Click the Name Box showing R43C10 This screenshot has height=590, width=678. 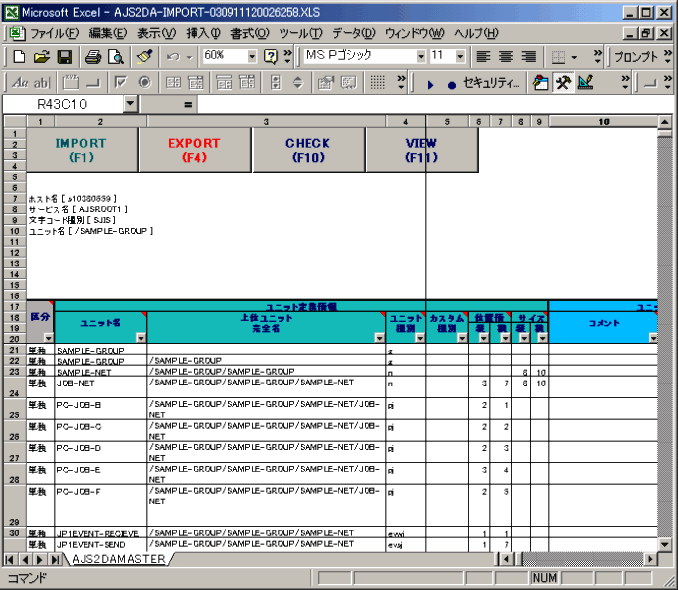[63, 104]
